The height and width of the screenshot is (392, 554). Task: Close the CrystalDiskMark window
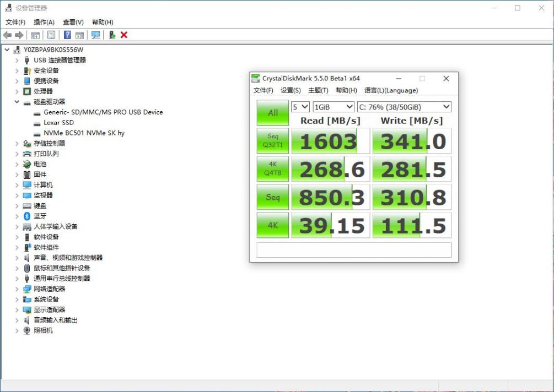point(447,78)
